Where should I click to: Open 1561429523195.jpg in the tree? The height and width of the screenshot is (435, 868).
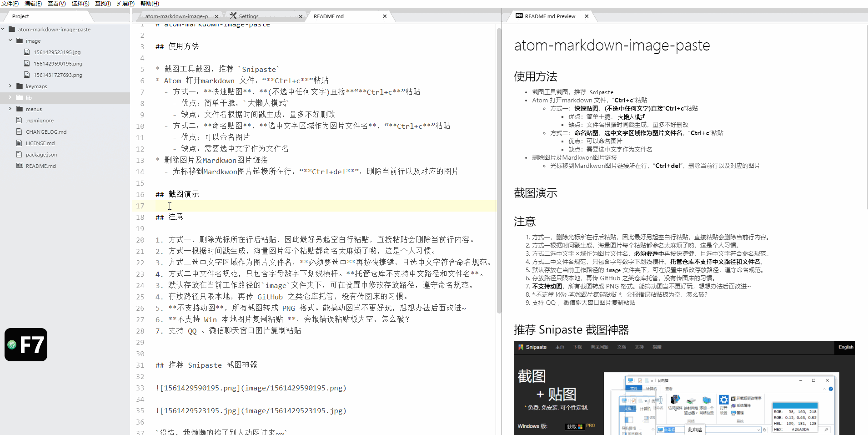pos(57,52)
